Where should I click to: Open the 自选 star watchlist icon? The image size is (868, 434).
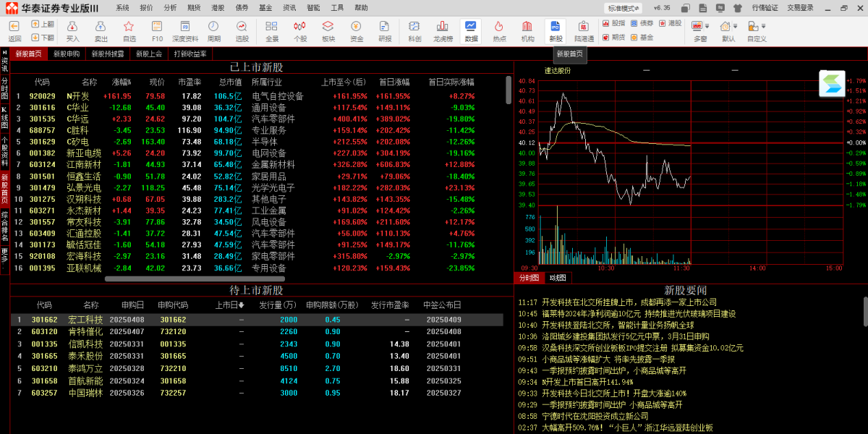pyautogui.click(x=129, y=30)
